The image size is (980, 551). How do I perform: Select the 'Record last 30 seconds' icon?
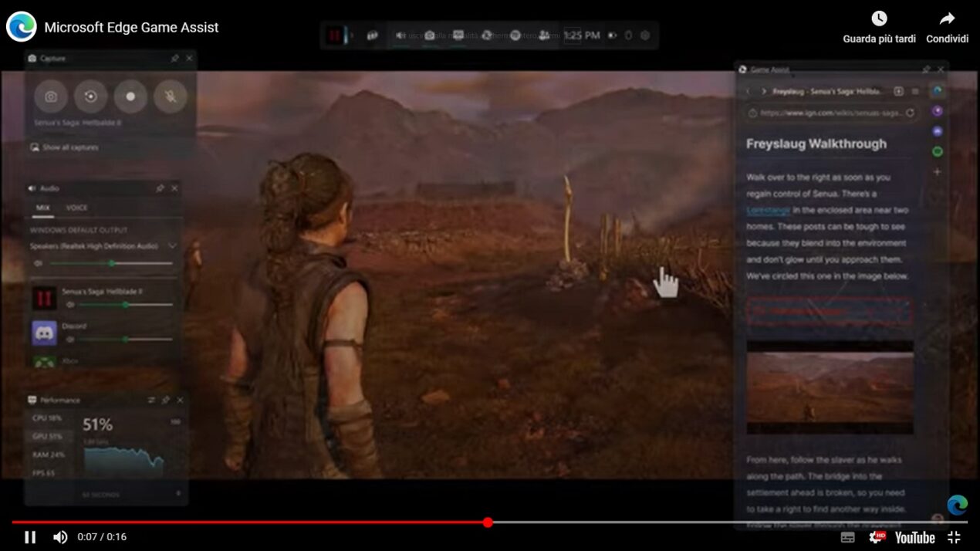(x=91, y=96)
